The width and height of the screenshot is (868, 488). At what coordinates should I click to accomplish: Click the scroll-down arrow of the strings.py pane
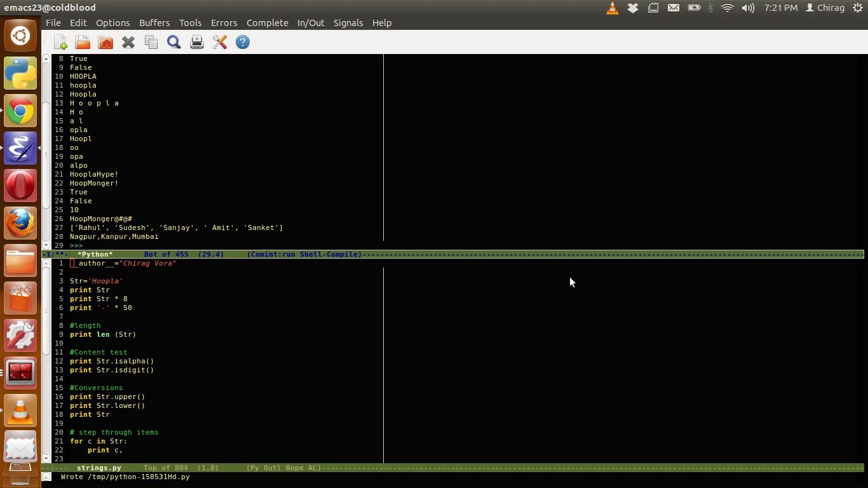click(46, 458)
